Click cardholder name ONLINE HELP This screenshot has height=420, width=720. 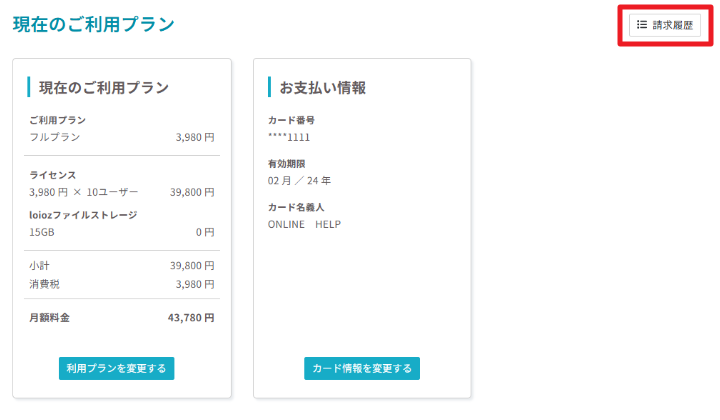click(x=304, y=224)
